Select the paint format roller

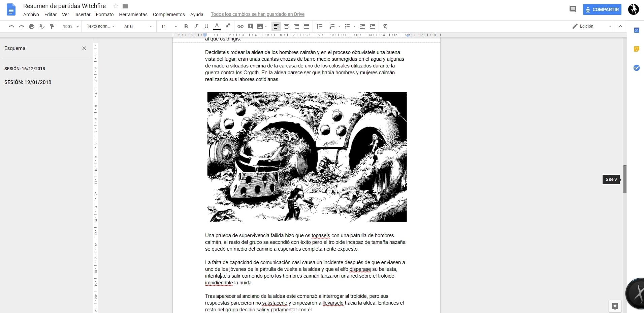pyautogui.click(x=52, y=26)
